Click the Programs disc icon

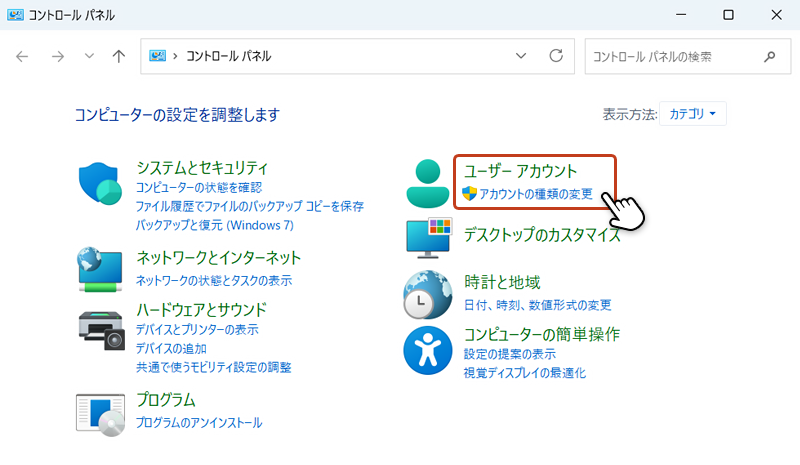click(101, 414)
